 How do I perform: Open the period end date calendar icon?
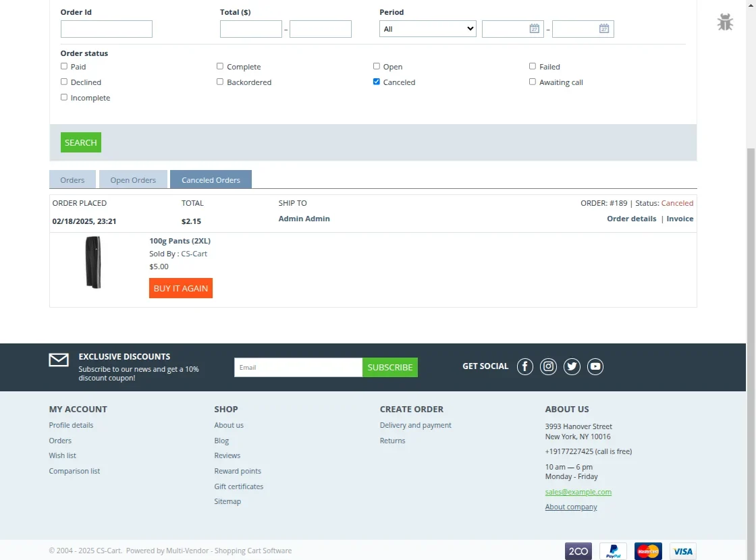(x=604, y=28)
